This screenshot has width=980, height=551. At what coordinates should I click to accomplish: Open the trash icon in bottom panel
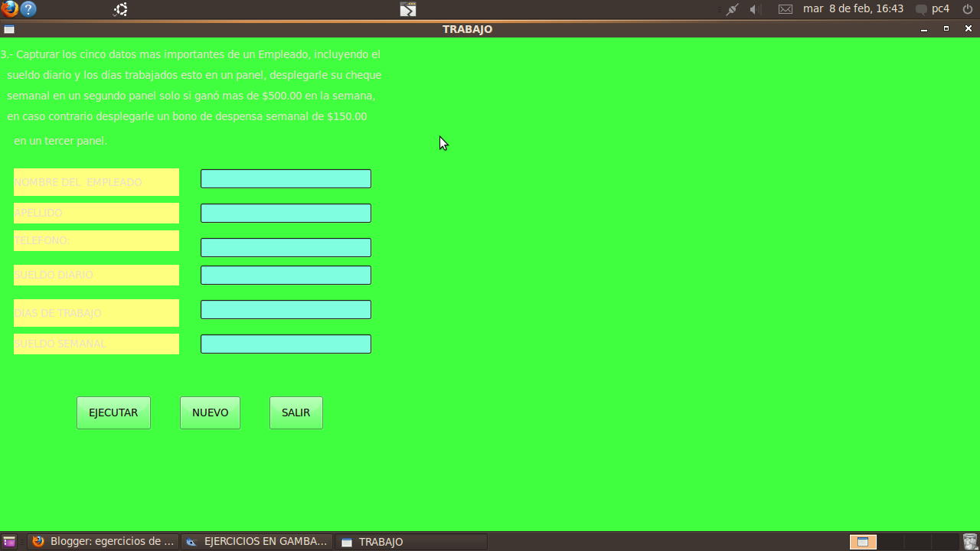(970, 542)
